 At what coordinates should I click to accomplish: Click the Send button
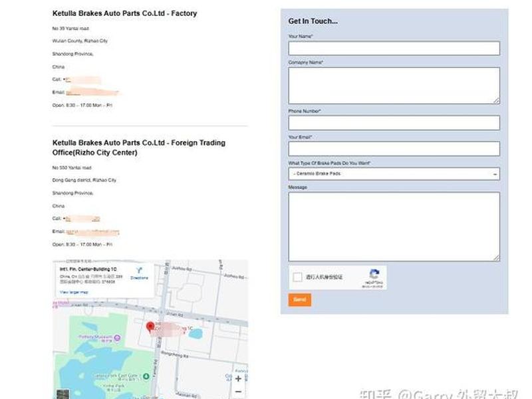(x=300, y=300)
